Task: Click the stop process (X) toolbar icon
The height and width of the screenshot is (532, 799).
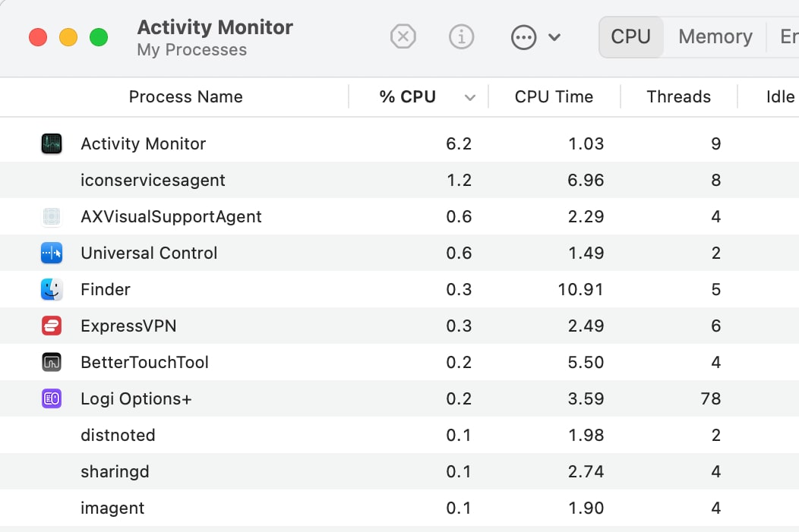Action: pyautogui.click(x=403, y=36)
